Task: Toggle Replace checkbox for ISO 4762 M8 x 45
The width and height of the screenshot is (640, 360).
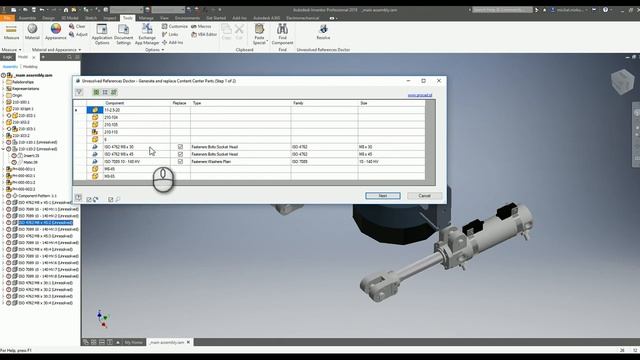Action: 180,154
